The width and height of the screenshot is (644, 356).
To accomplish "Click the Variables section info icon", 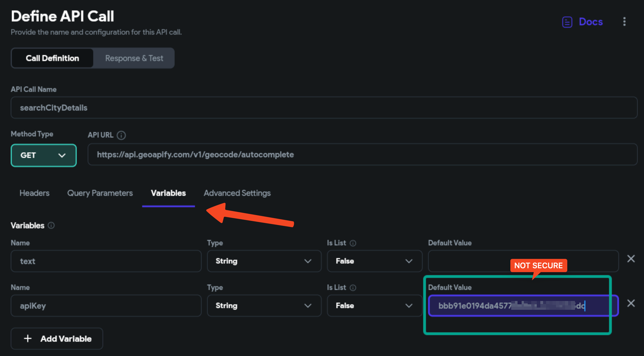I will 51,225.
